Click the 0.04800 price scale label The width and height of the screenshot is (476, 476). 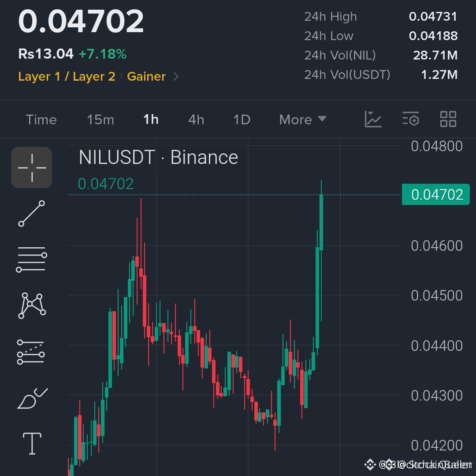(437, 146)
